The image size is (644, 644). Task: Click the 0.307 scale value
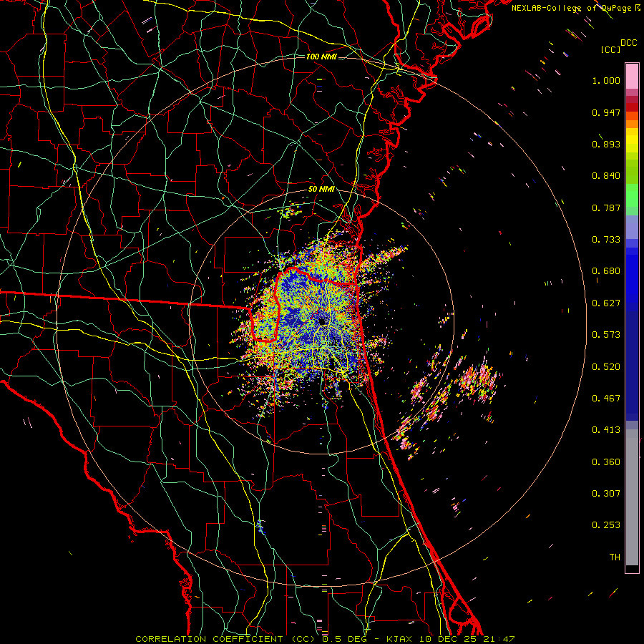606,494
